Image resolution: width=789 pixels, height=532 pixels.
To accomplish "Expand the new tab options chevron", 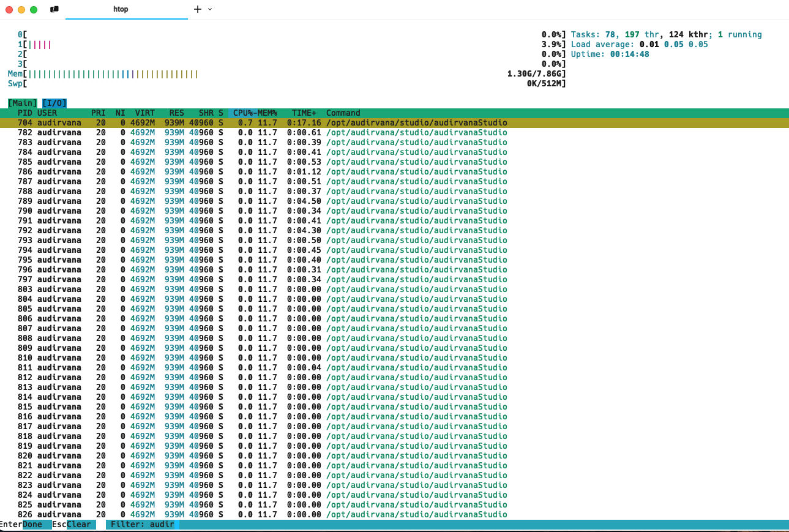I will (210, 9).
